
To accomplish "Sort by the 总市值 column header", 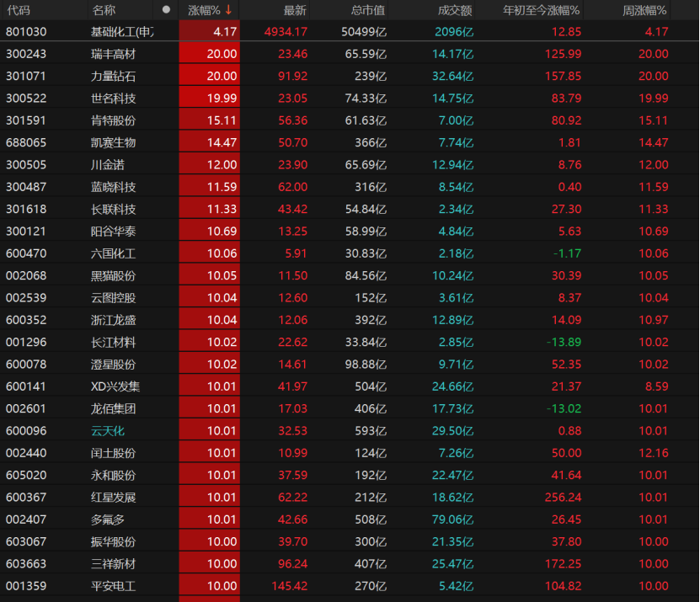I will click(368, 10).
